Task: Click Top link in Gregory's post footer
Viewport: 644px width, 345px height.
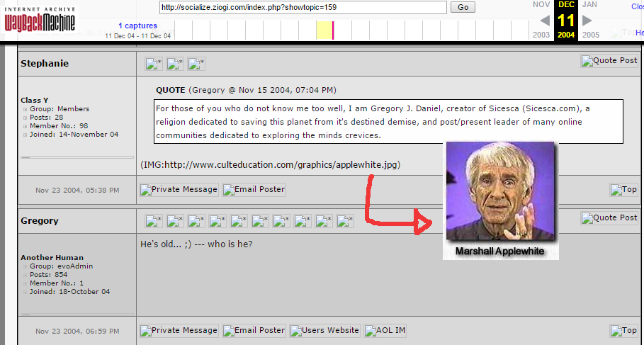Action: (623, 331)
